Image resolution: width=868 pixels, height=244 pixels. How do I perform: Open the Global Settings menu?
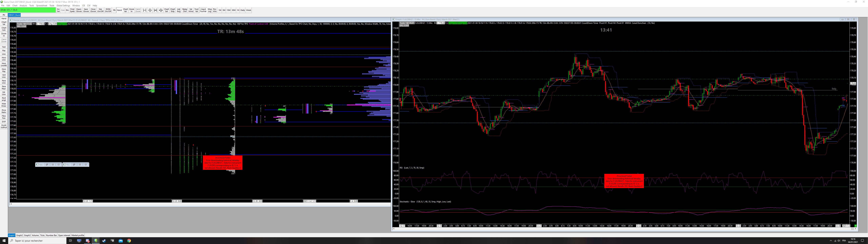[x=63, y=6]
